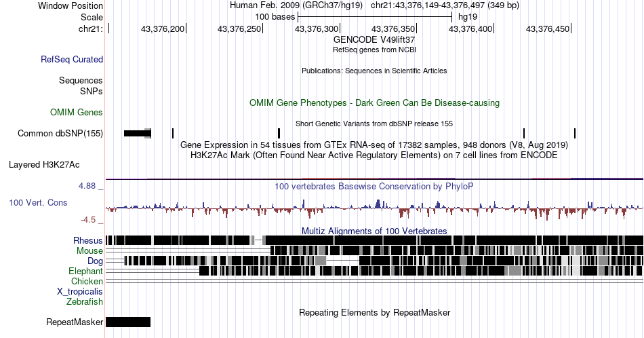Click the Sequences track label
Screen dimensions: 644x338
(81, 80)
